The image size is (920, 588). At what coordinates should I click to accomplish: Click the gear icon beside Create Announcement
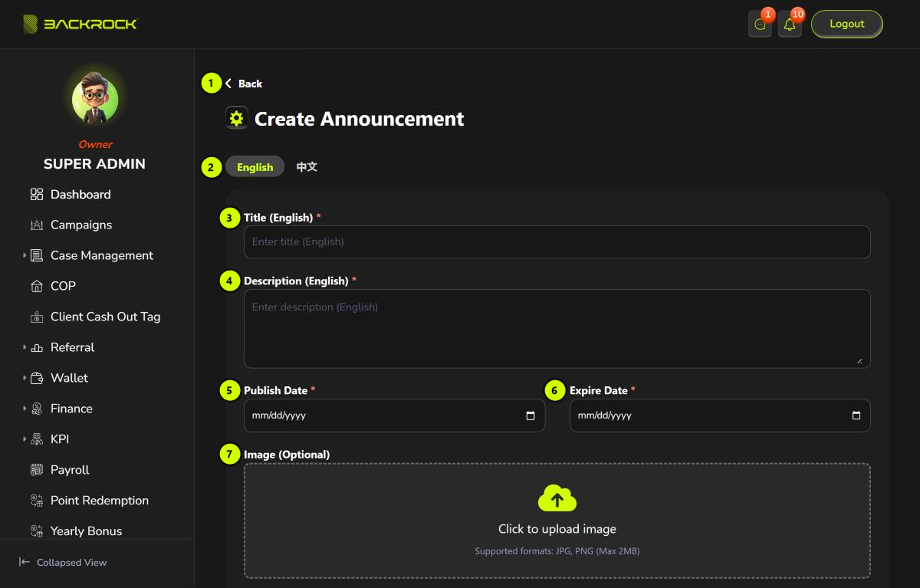(x=237, y=118)
